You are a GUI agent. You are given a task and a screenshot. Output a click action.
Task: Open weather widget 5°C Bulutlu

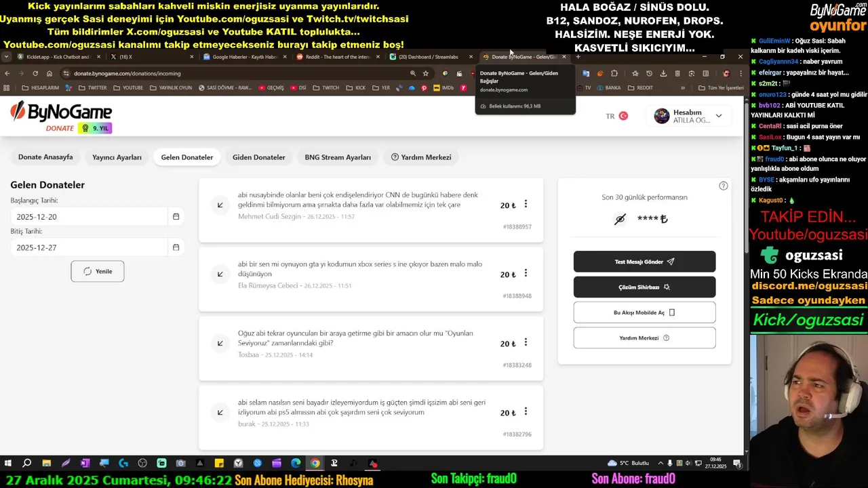(x=629, y=463)
